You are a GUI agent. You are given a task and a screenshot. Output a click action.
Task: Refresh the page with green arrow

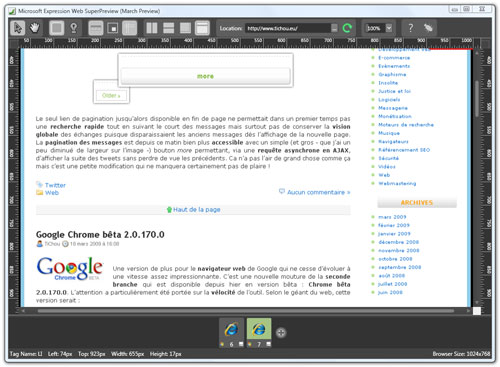(347, 28)
